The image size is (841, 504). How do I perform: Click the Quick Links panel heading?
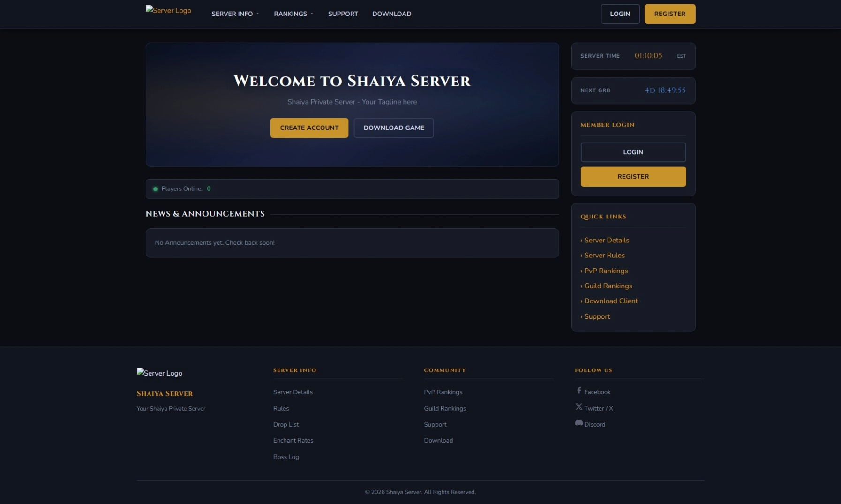click(x=603, y=217)
